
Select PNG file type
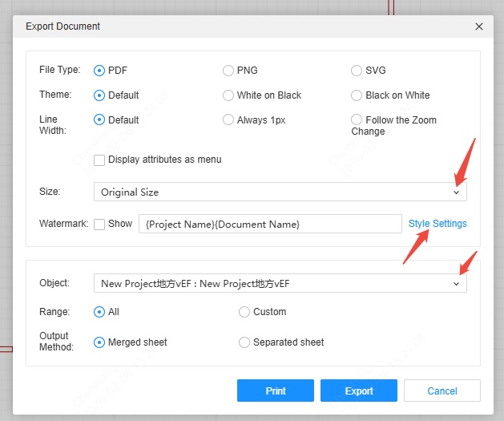coord(228,71)
